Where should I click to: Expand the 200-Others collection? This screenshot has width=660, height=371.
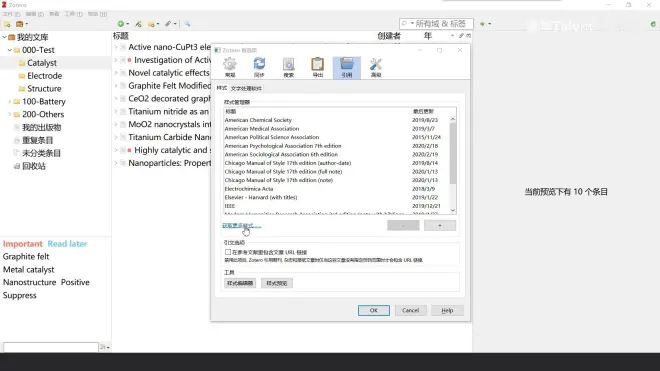(x=10, y=114)
